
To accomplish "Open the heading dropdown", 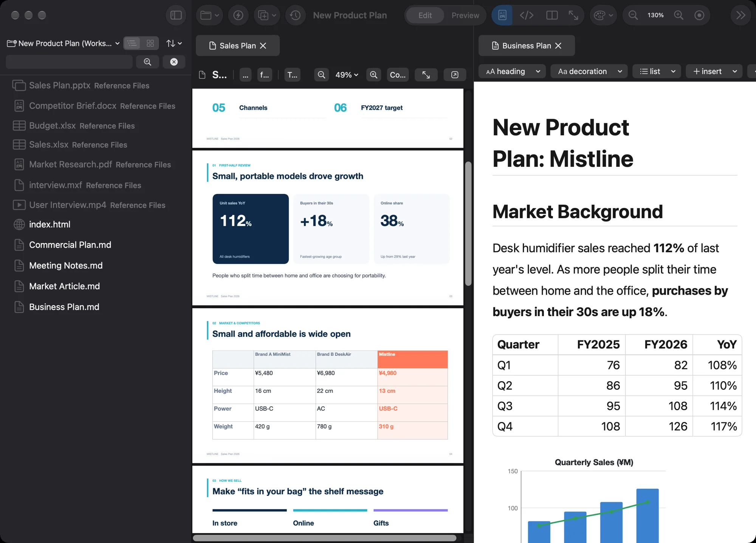I will point(512,71).
